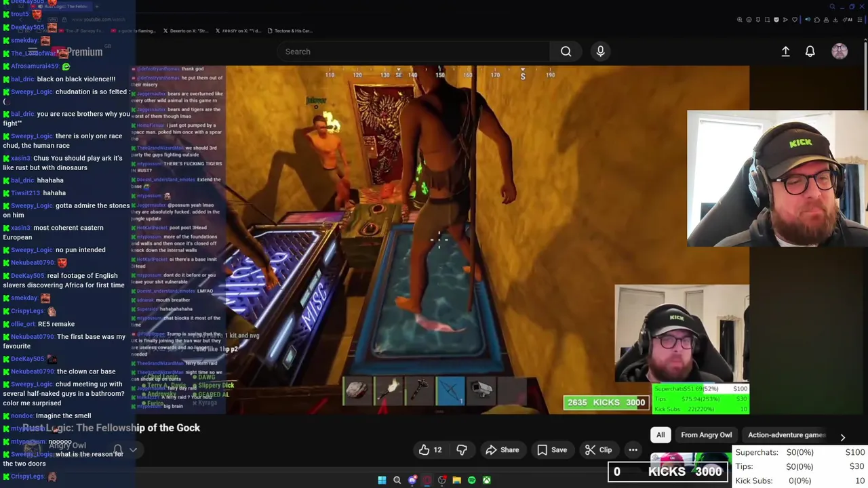Open the Angry Owl channel name

click(x=67, y=445)
